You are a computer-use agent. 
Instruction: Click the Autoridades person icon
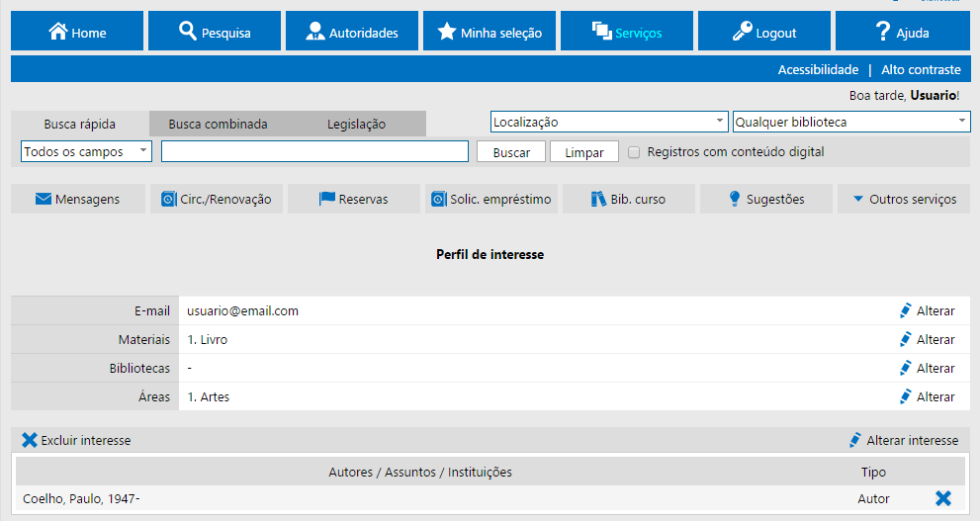click(315, 32)
